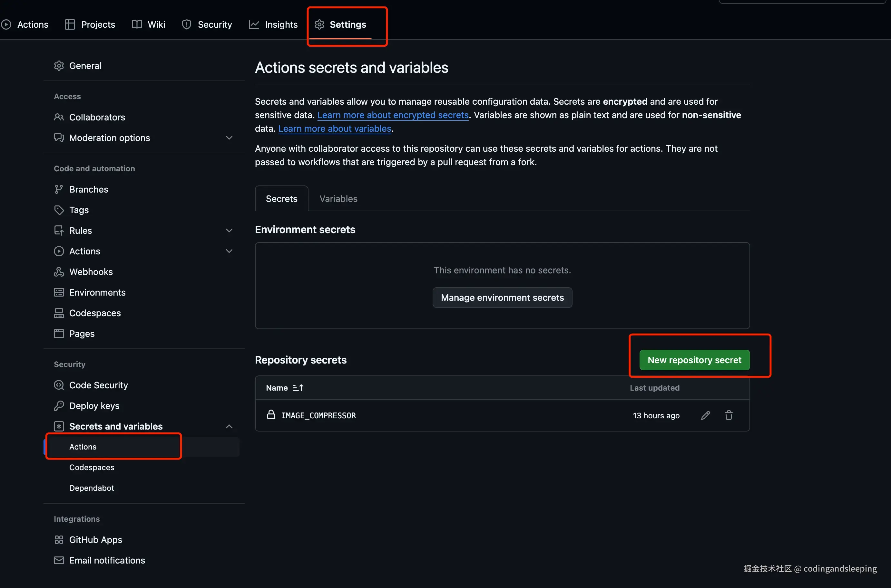Click the Deploy keys key icon
Image resolution: width=891 pixels, height=588 pixels.
[x=59, y=406]
